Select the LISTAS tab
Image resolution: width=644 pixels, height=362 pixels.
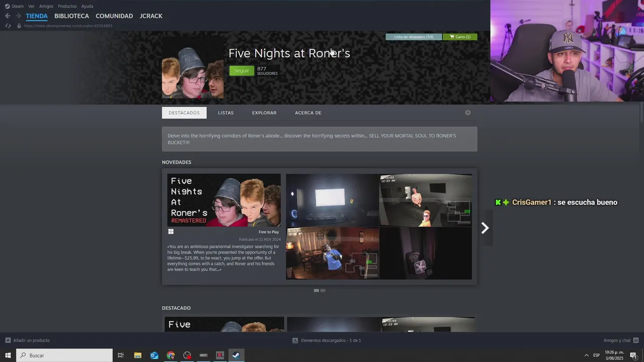coord(226,113)
